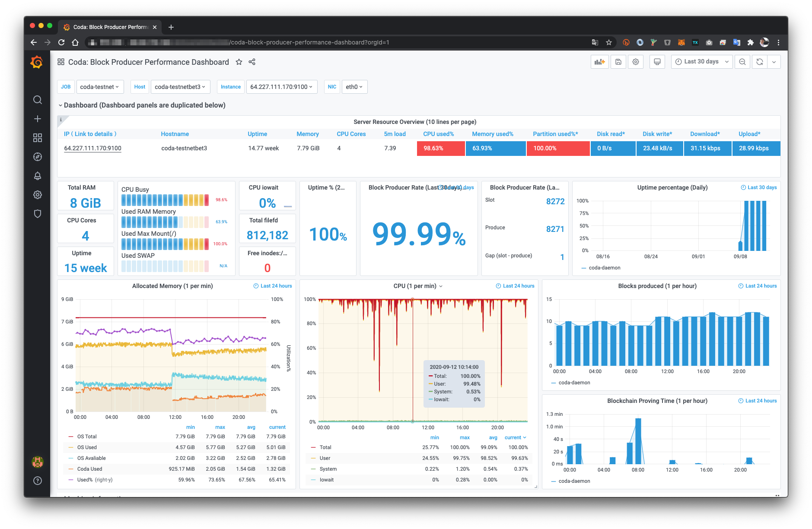
Task: Sort the table by 5m load column
Action: (x=395, y=134)
